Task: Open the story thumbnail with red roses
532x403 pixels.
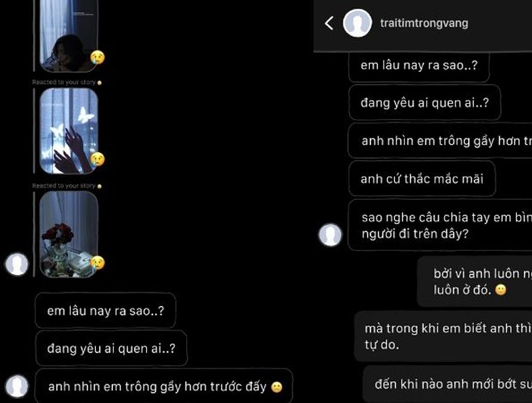Action: (x=69, y=234)
